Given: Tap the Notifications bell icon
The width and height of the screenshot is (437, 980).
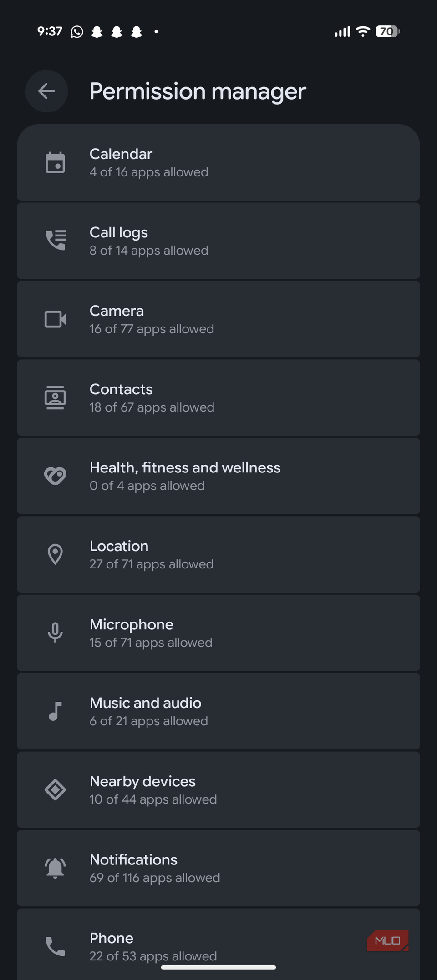Looking at the screenshot, I should (x=55, y=868).
